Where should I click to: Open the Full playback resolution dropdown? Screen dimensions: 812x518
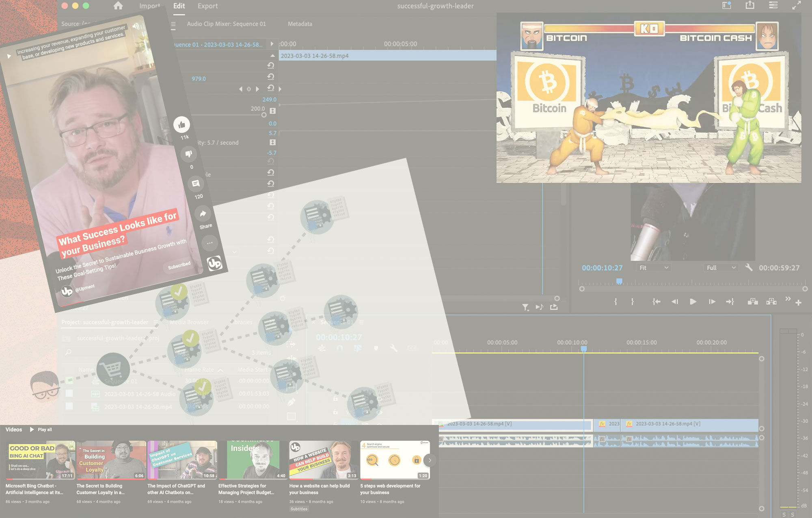click(720, 268)
